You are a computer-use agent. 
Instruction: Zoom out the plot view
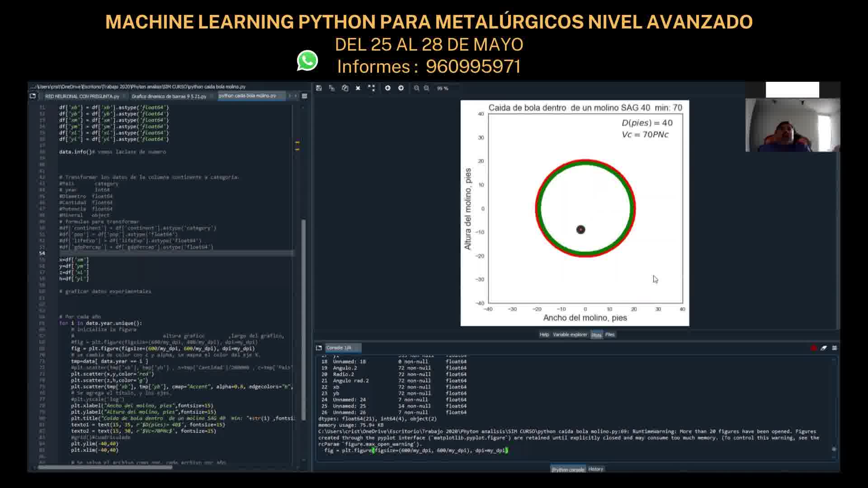tap(416, 88)
